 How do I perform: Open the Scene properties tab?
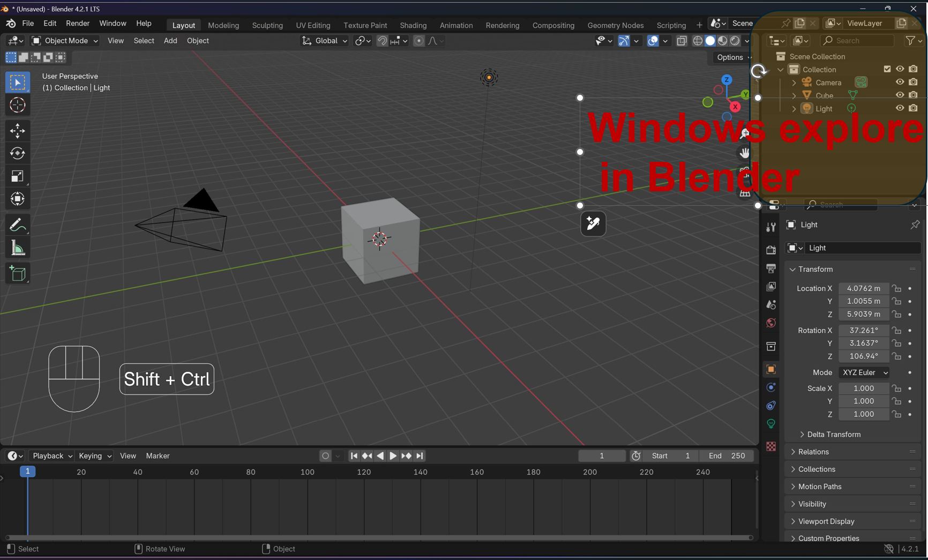[771, 304]
